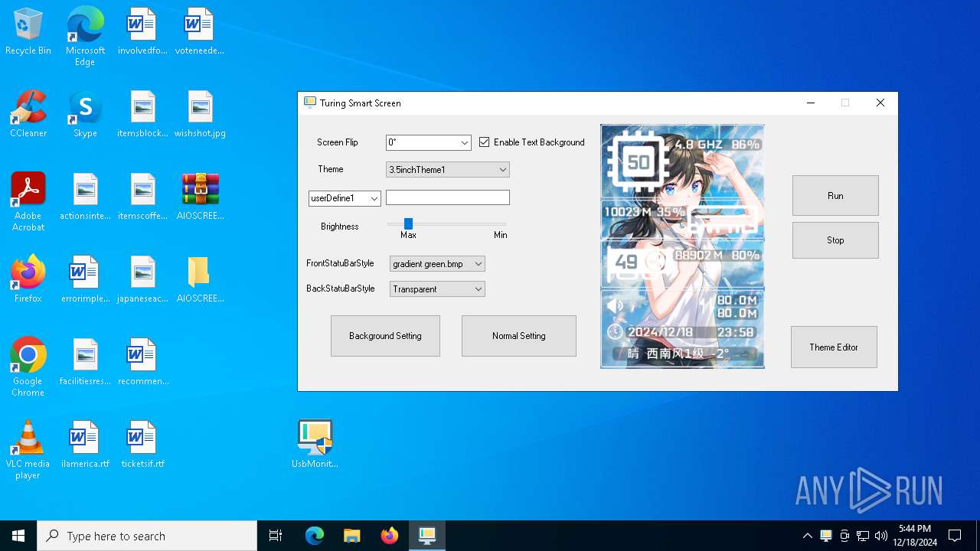Show hidden system tray icons
This screenshot has height=551, width=980.
coord(807,536)
